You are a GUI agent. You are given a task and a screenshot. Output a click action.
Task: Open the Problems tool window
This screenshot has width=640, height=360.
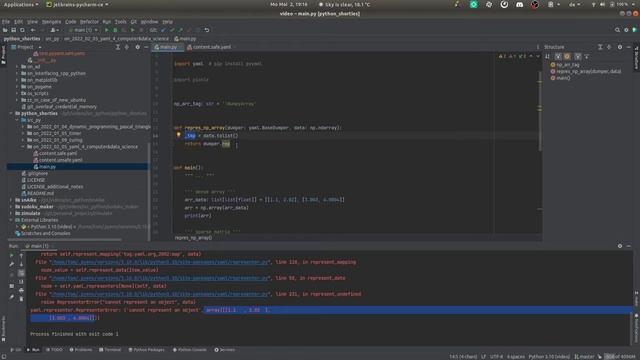pos(81,350)
